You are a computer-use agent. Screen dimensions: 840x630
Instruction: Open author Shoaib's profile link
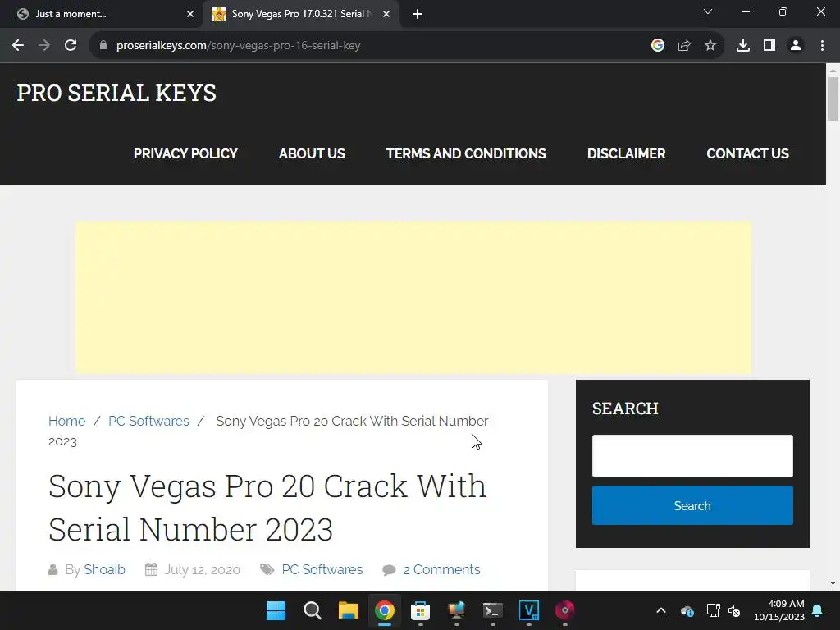tap(104, 569)
